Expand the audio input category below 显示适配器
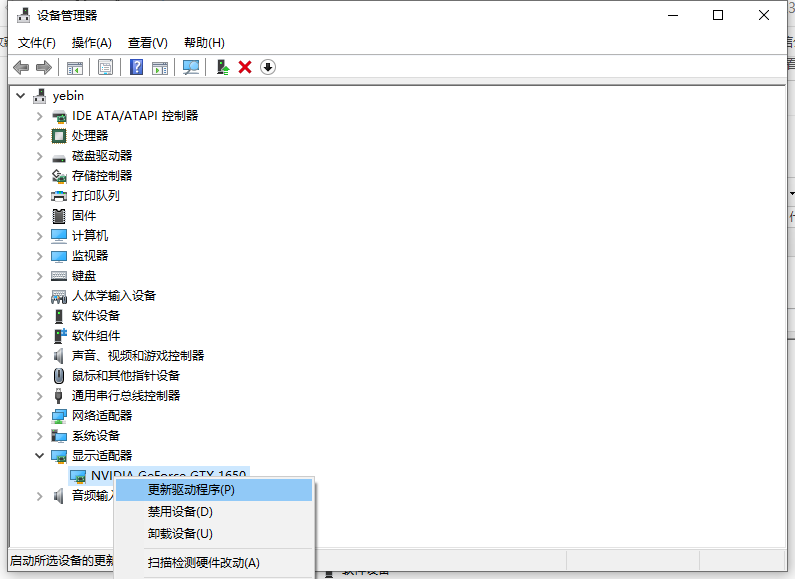This screenshot has height=579, width=795. pos(40,496)
